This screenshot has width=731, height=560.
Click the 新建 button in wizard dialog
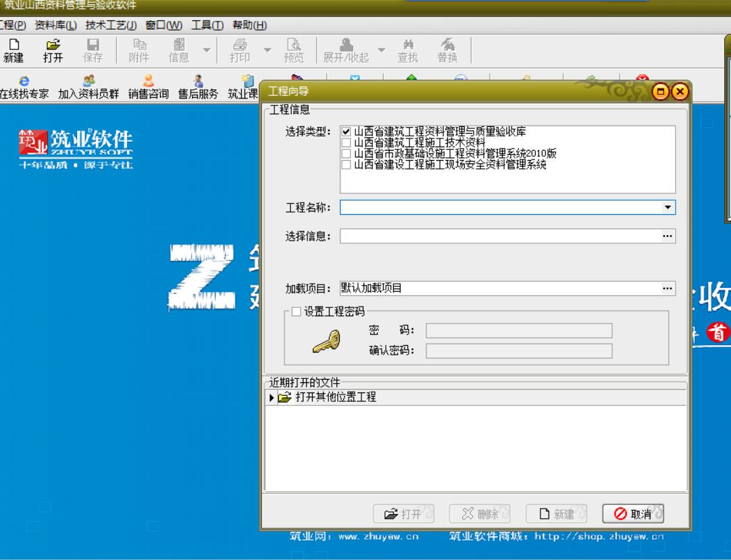click(556, 514)
